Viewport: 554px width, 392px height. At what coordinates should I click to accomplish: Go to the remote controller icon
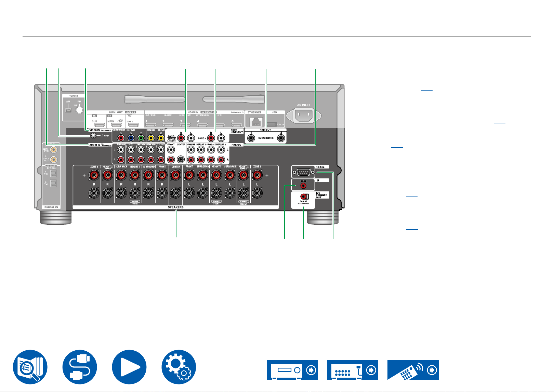(413, 370)
